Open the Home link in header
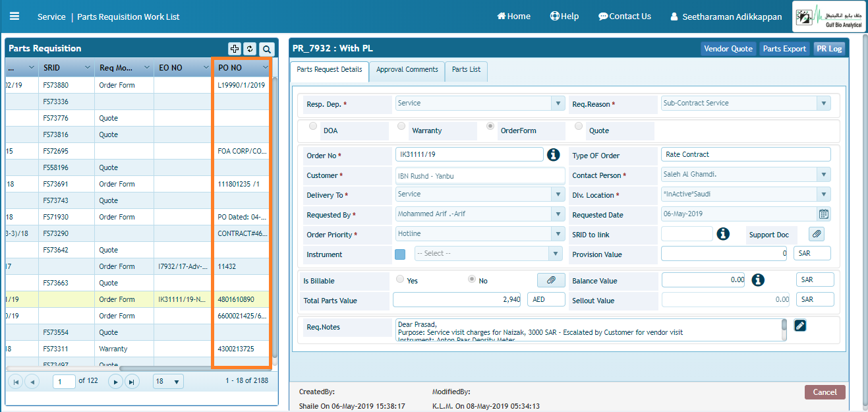868x412 pixels. [513, 16]
